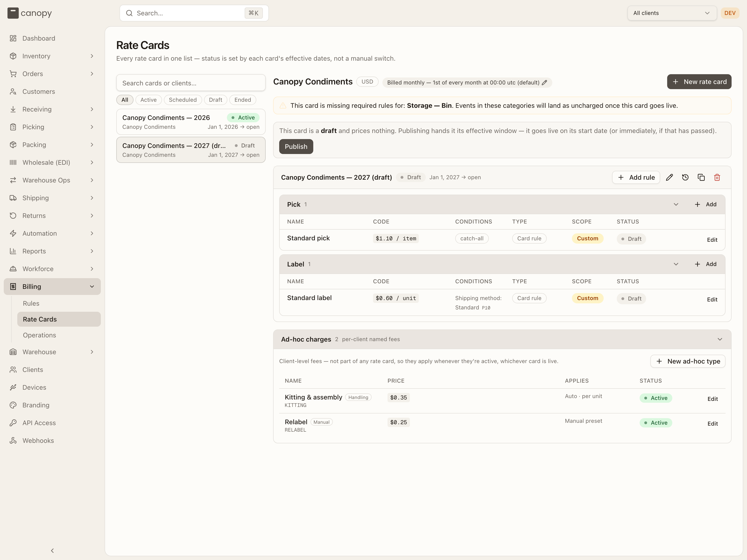Collapse the Billing menu chevron

(x=92, y=287)
